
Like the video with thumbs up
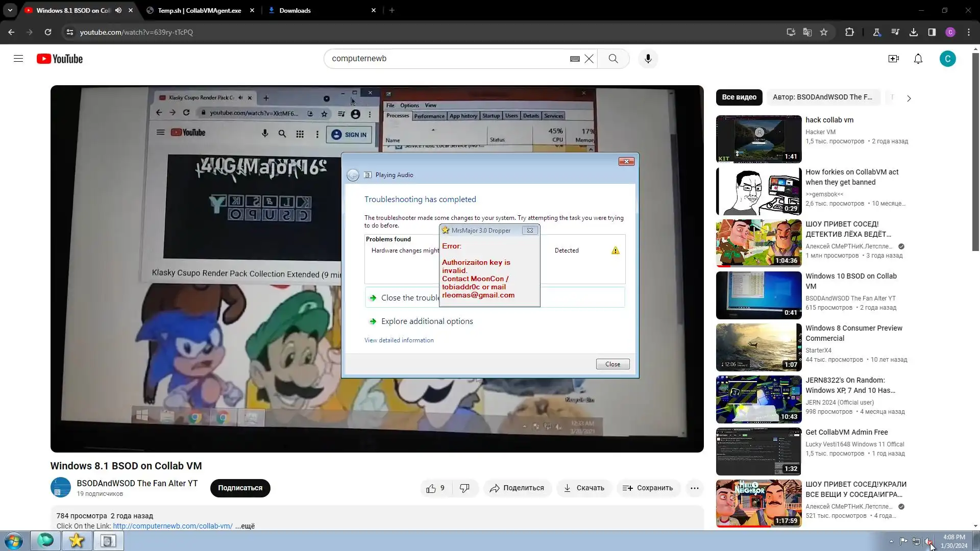coord(431,488)
